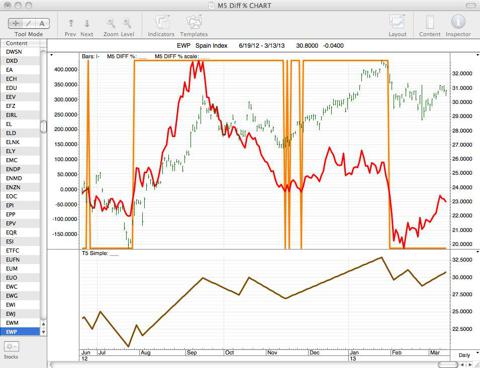This screenshot has height=368, width=480.
Task: Select the text annotation tool mode
Action: click(42, 23)
